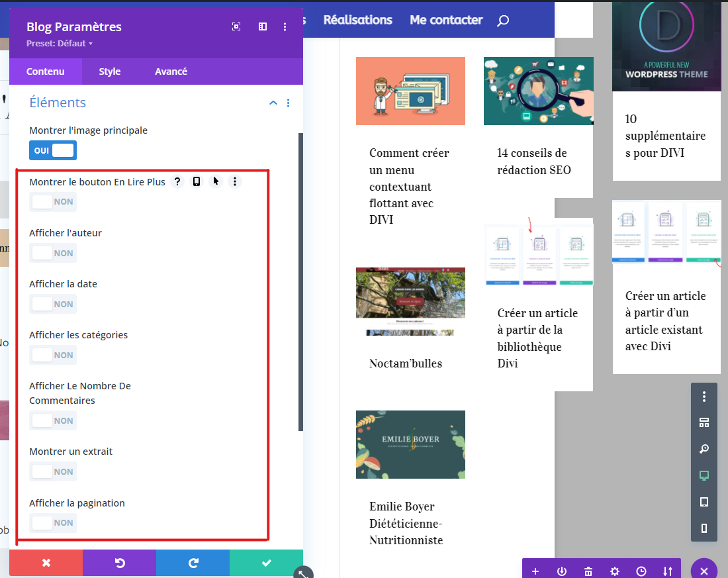Viewport: 728px width, 578px height.
Task: Open page settings gear icon
Action: click(x=615, y=571)
